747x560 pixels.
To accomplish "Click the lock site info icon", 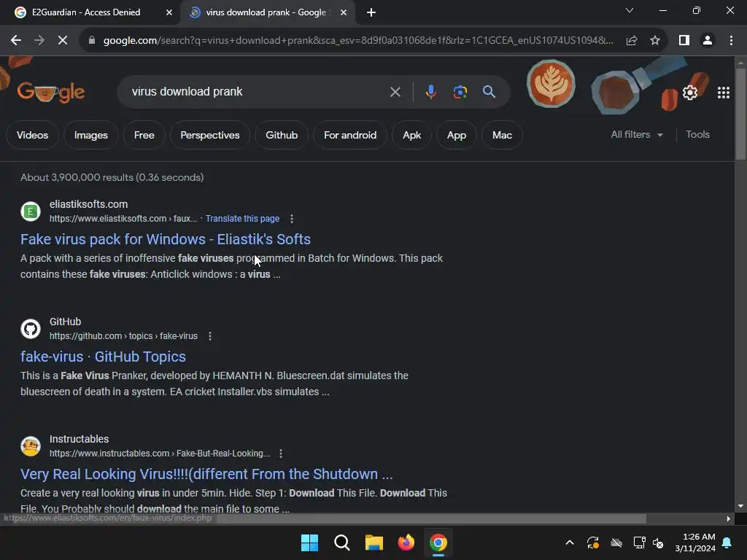I will click(92, 41).
